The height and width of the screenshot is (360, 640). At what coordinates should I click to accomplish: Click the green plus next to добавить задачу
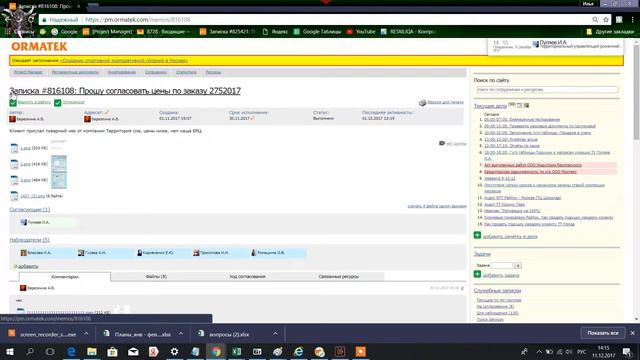pyautogui.click(x=477, y=274)
